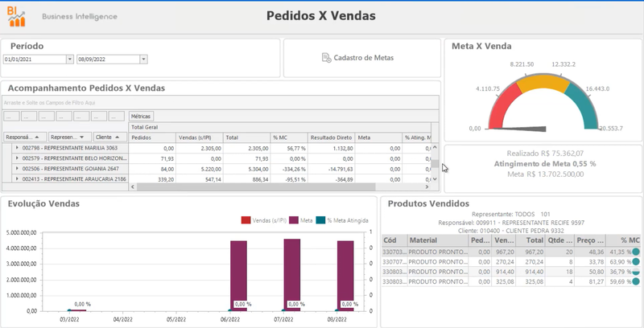
Task: Toggle the % Meta Atingida teal legend swatch
Action: pyautogui.click(x=320, y=220)
